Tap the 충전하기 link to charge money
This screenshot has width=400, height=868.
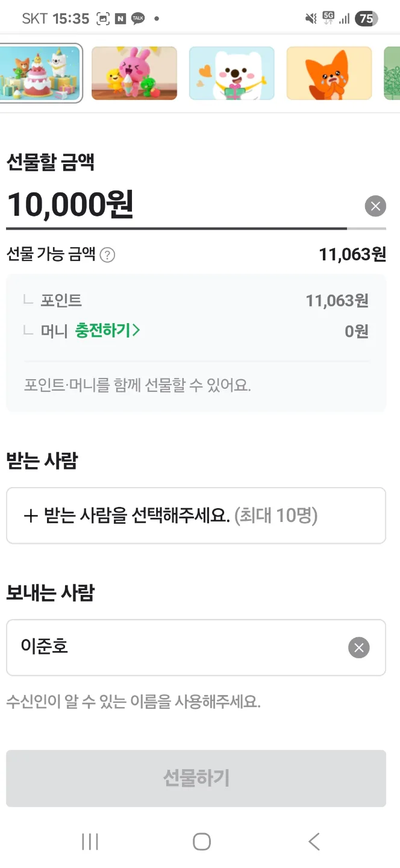(x=107, y=330)
